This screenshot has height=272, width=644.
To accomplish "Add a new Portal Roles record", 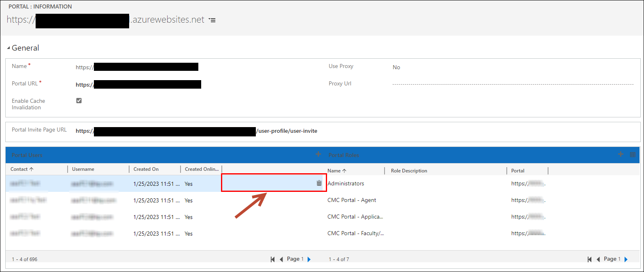I will point(621,154).
